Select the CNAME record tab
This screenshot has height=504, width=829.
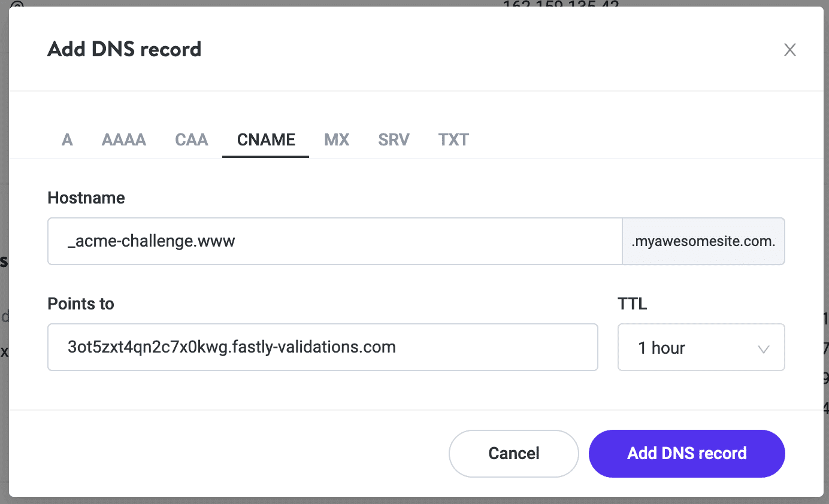click(x=265, y=139)
